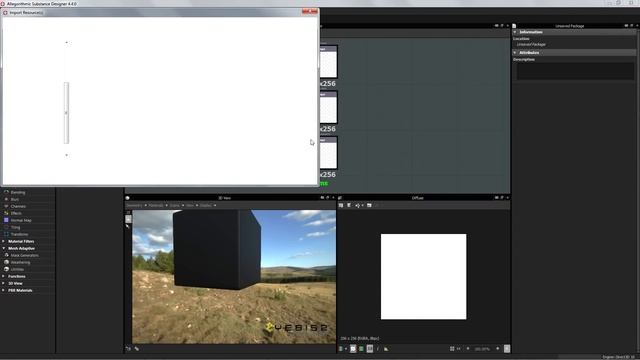
Task: Select the first output node in the graph
Action: (328, 62)
